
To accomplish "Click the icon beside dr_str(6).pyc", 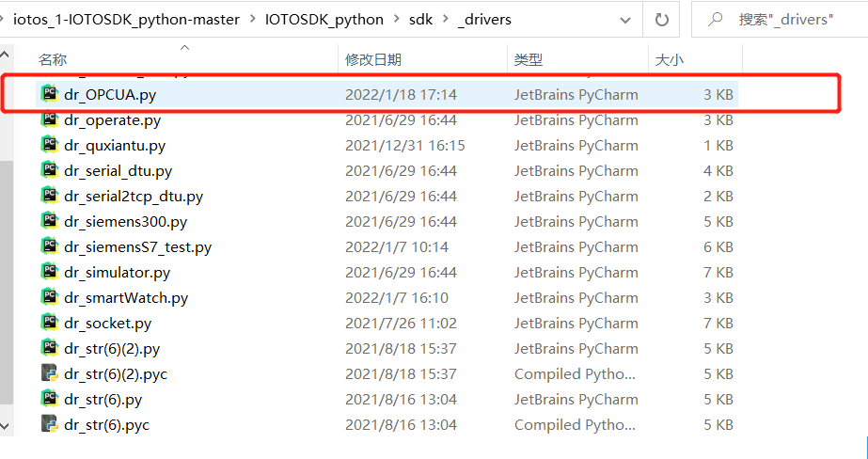I will [x=50, y=424].
